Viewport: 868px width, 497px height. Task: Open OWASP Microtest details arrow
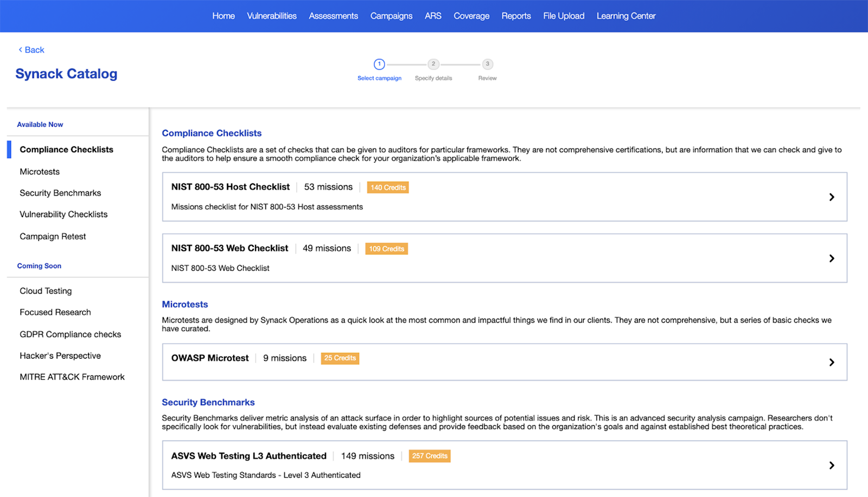coord(831,362)
